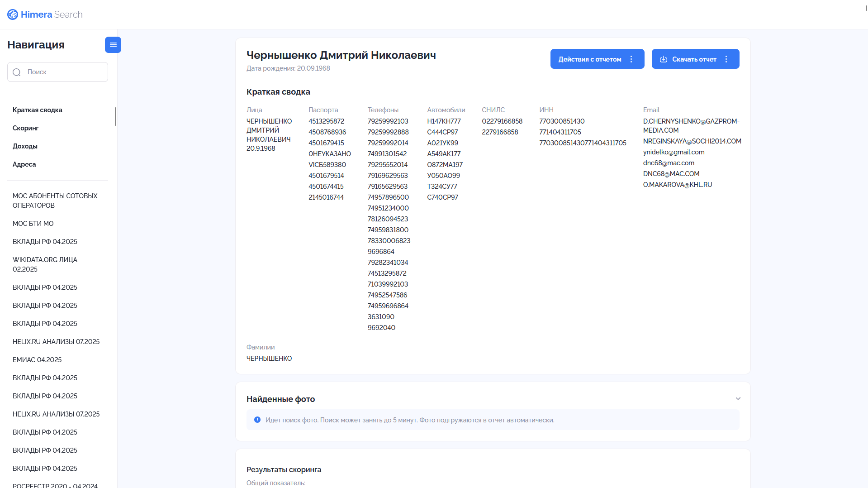
Task: Open the three-dot menu on Действия с отчетом
Action: pyautogui.click(x=631, y=59)
